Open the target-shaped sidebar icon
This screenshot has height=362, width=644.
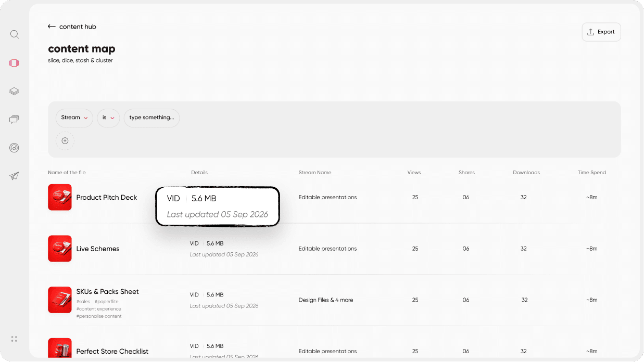tap(14, 148)
